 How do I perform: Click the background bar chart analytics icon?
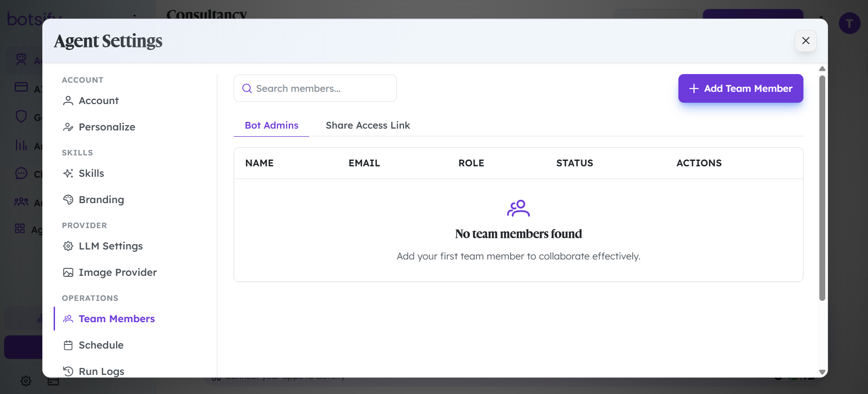21,145
